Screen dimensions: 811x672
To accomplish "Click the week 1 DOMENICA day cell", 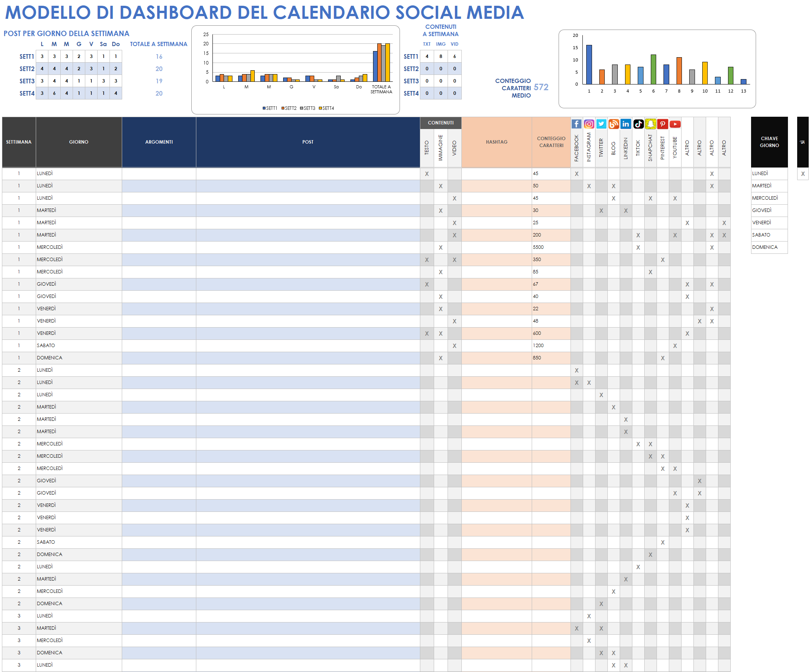I will (x=79, y=358).
